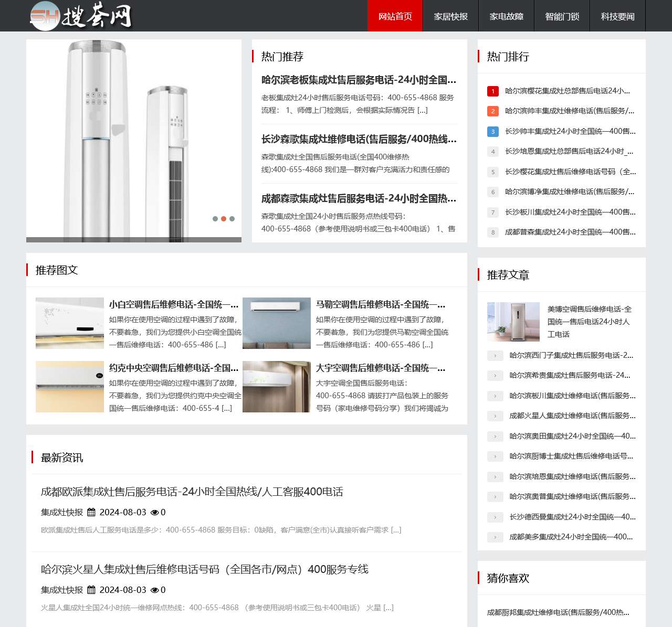Select the first gray carousel dot
The image size is (672, 627).
pyautogui.click(x=214, y=219)
